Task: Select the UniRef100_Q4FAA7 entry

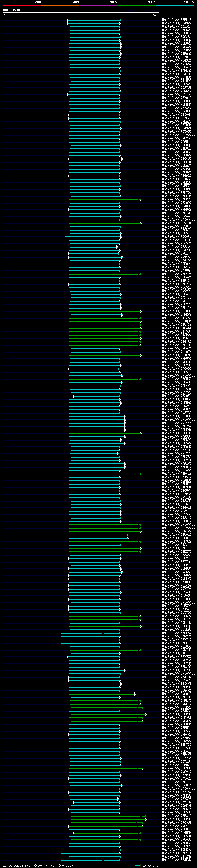Action: click(176, 54)
